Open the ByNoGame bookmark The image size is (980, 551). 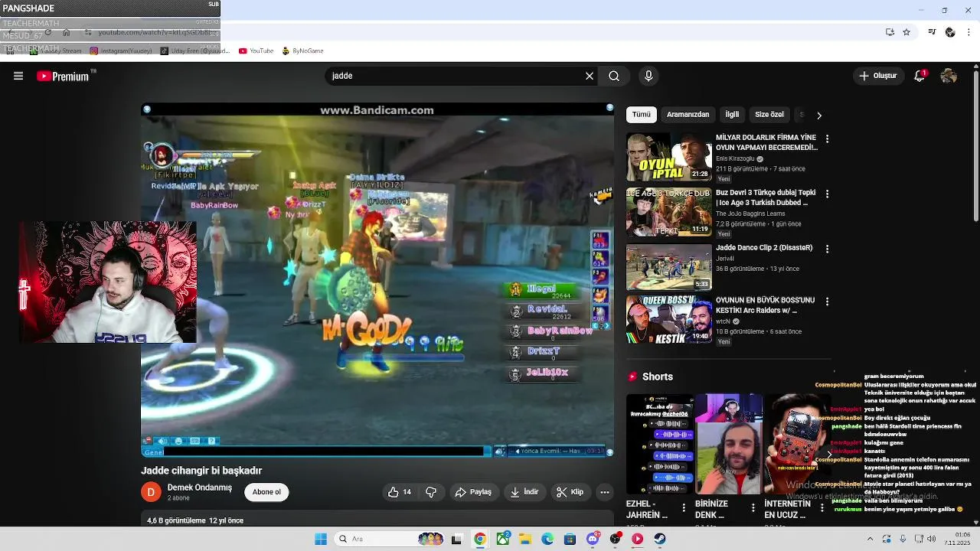302,51
